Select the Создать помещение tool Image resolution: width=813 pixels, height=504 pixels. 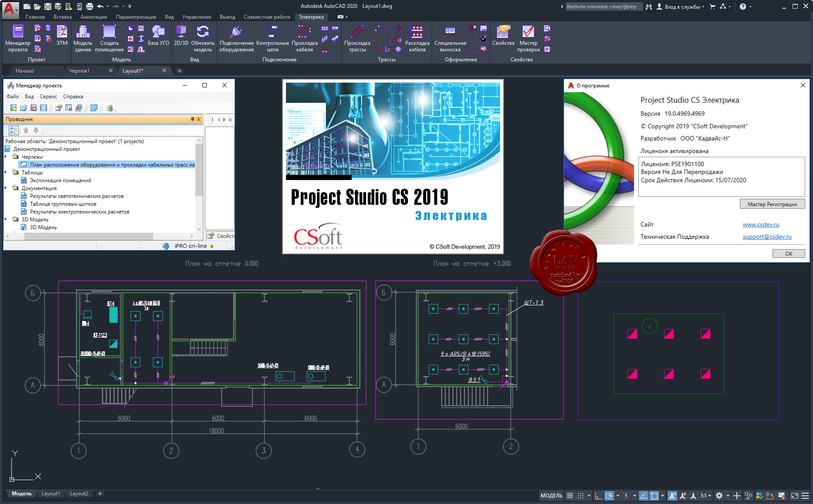109,38
